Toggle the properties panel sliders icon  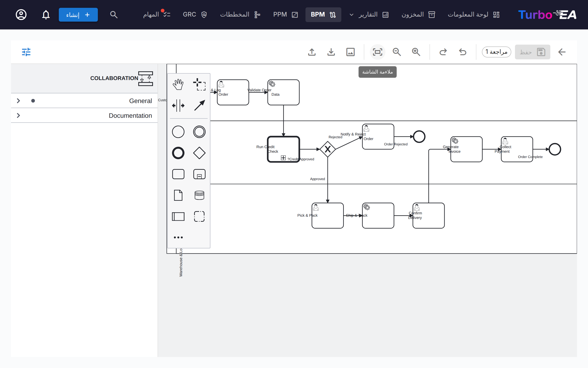26,52
